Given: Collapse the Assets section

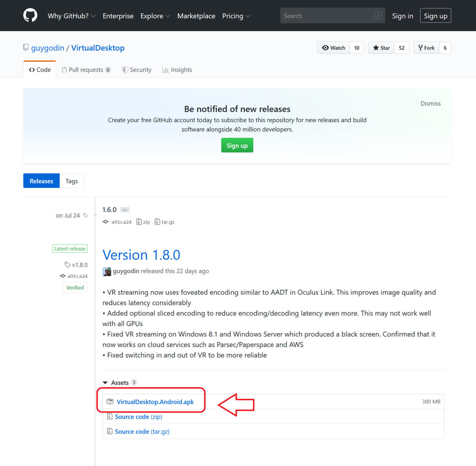Looking at the screenshot, I should [x=105, y=382].
